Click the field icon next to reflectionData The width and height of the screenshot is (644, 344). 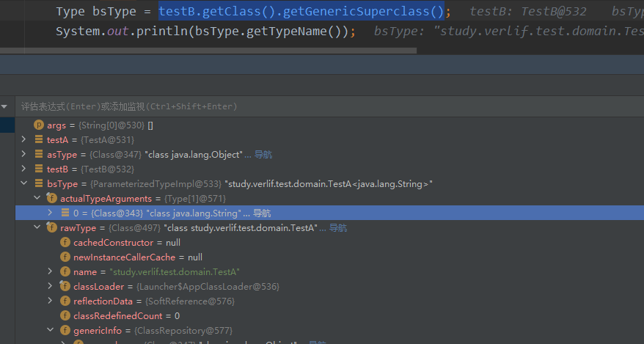(65, 301)
